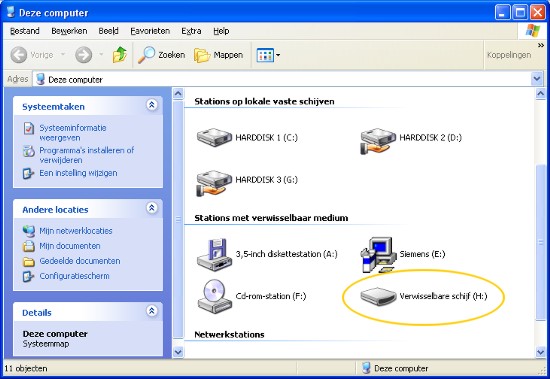Open HARDDISK 1 (C:) drive icon
The height and width of the screenshot is (379, 550).
[214, 137]
